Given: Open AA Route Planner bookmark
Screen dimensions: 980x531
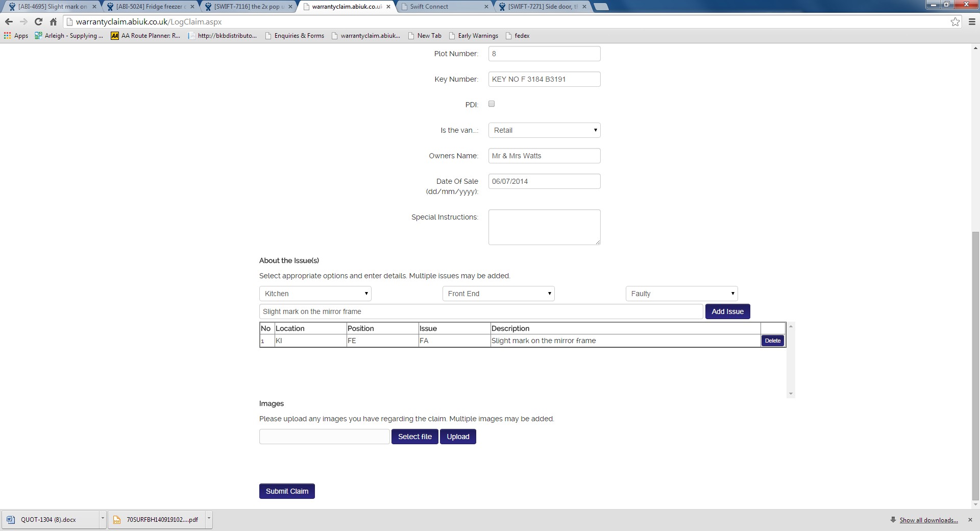Looking at the screenshot, I should [x=146, y=36].
